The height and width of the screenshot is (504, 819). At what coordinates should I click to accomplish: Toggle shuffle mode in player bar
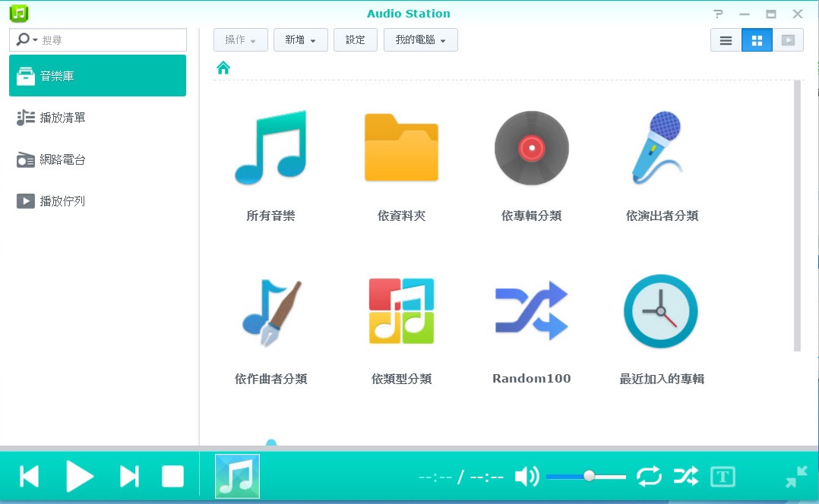coord(686,477)
